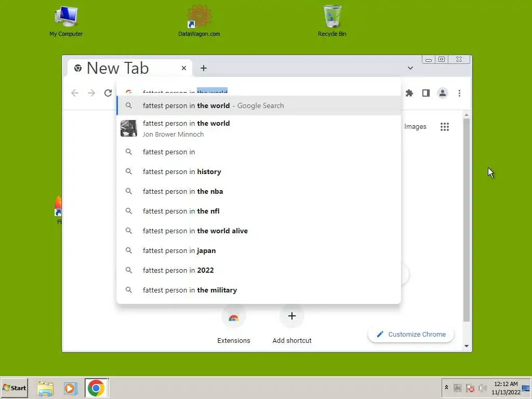Click the address bar input field
Screen dimensions: 532x399
(259, 91)
